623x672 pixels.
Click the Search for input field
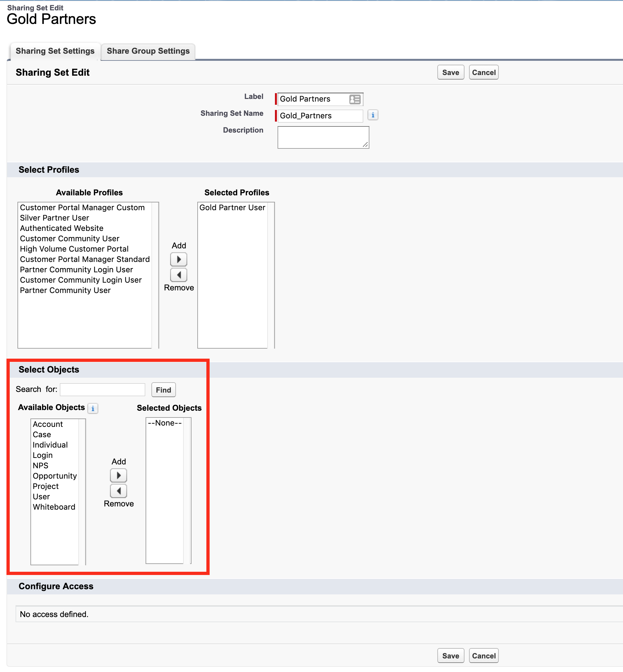pyautogui.click(x=103, y=390)
